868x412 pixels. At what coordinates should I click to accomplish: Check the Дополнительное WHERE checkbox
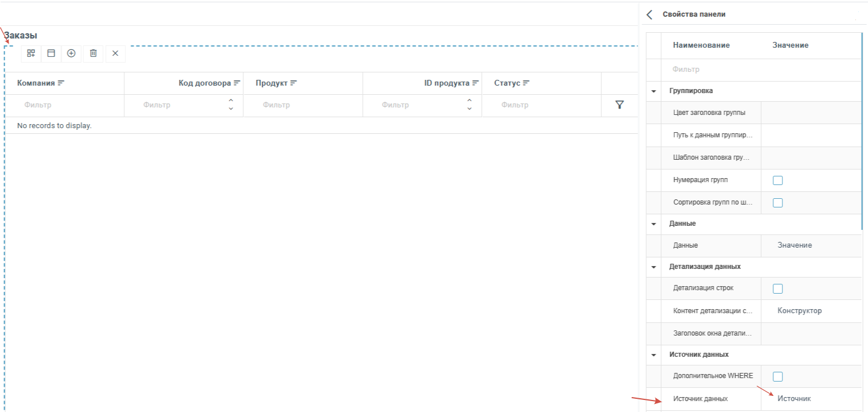click(778, 376)
